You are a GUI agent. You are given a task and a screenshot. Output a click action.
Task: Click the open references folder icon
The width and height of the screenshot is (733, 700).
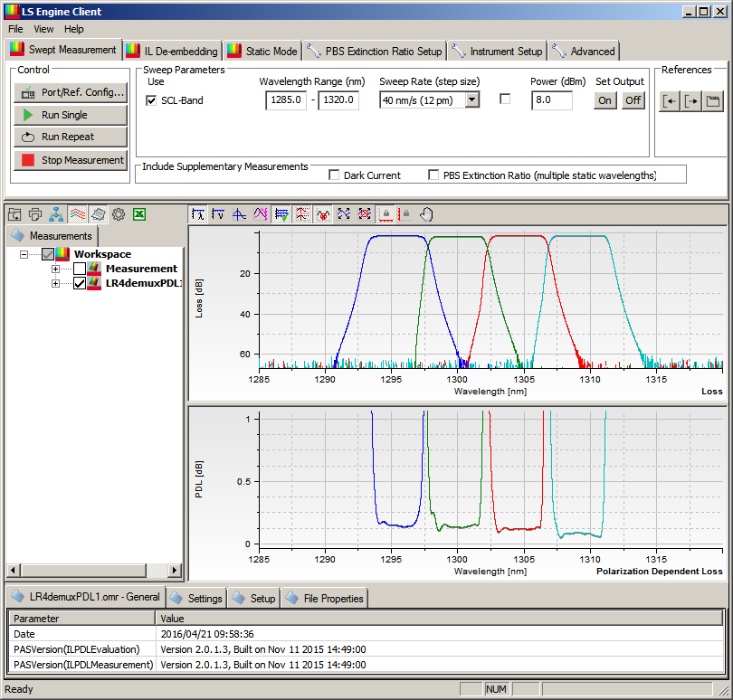click(x=713, y=100)
